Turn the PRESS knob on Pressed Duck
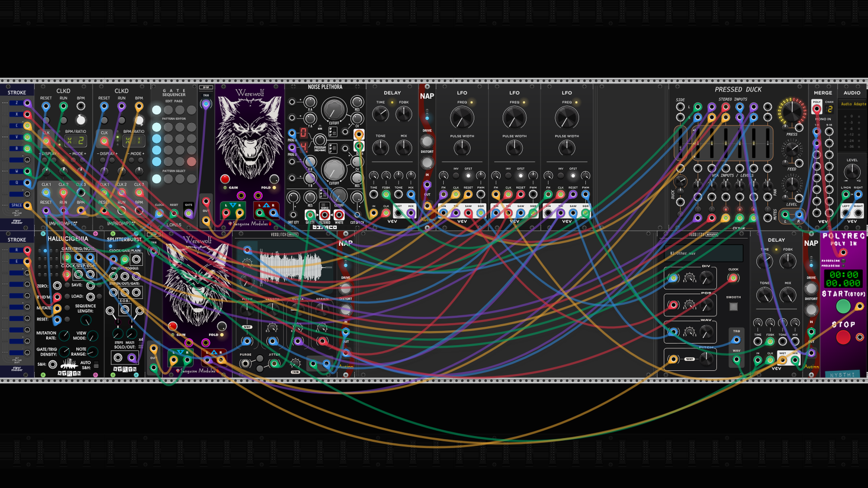The image size is (868, 488). [792, 111]
